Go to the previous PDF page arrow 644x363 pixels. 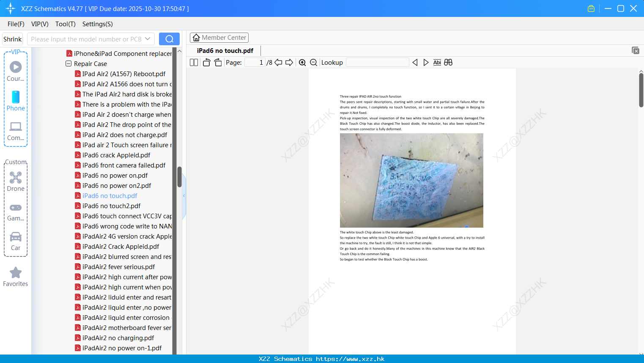(278, 63)
